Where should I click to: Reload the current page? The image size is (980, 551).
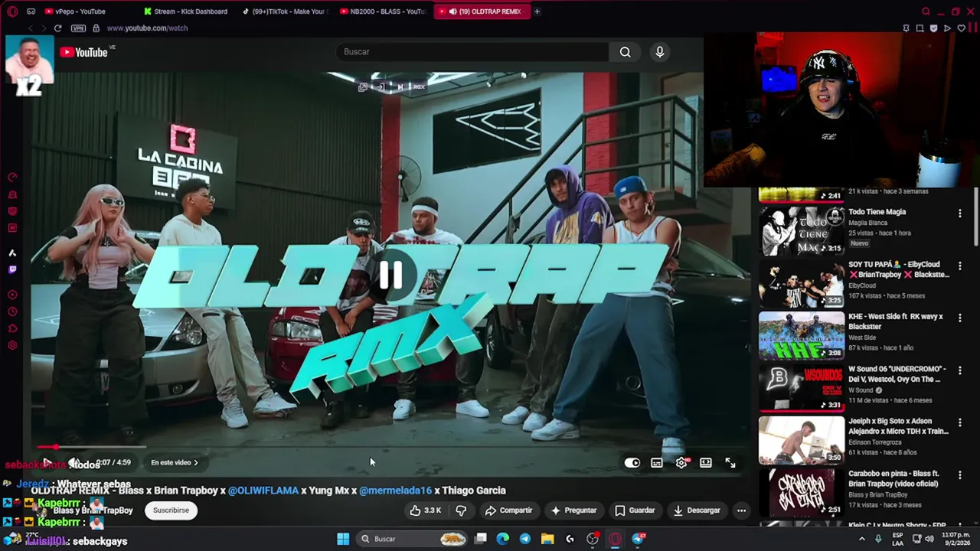(57, 28)
